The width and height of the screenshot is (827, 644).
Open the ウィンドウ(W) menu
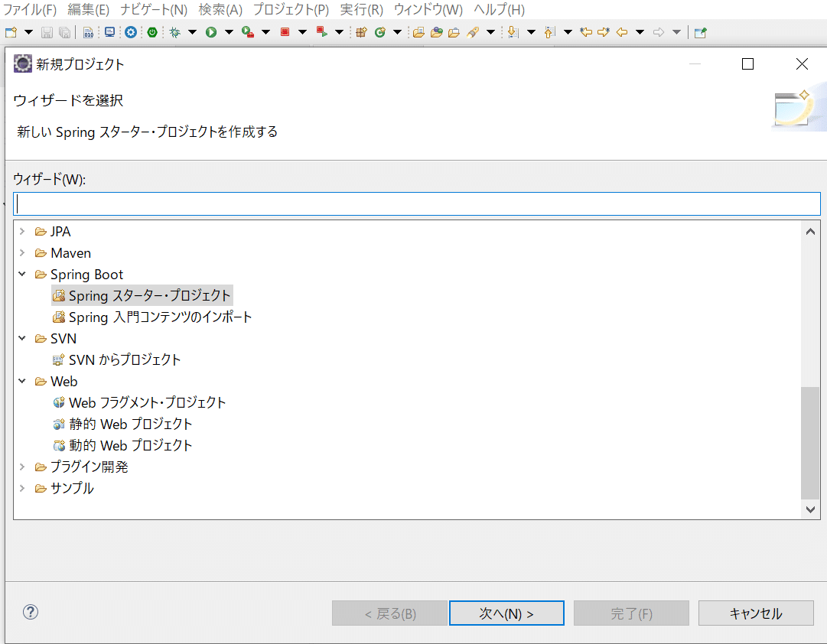[x=428, y=9]
